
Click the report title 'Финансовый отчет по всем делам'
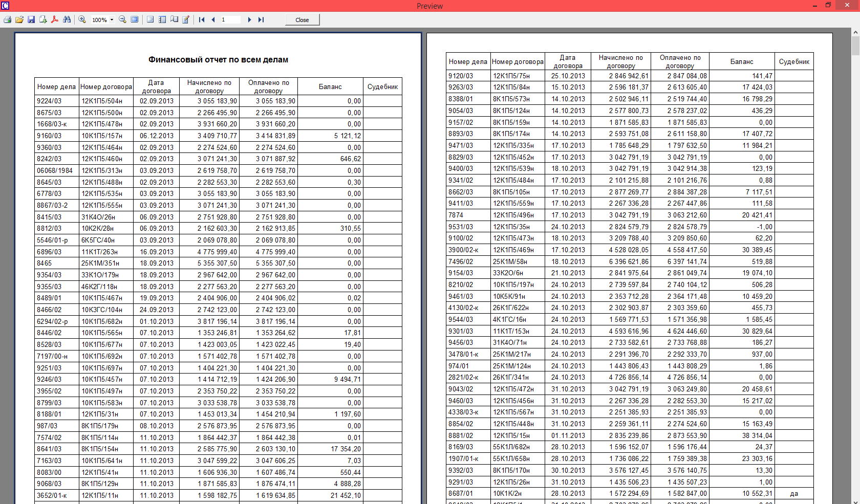click(218, 60)
